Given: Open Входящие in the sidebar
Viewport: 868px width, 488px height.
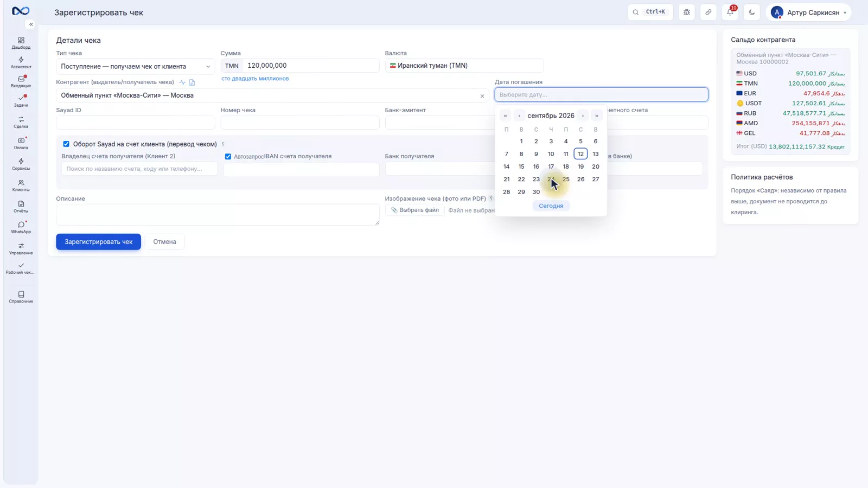Looking at the screenshot, I should pyautogui.click(x=21, y=82).
